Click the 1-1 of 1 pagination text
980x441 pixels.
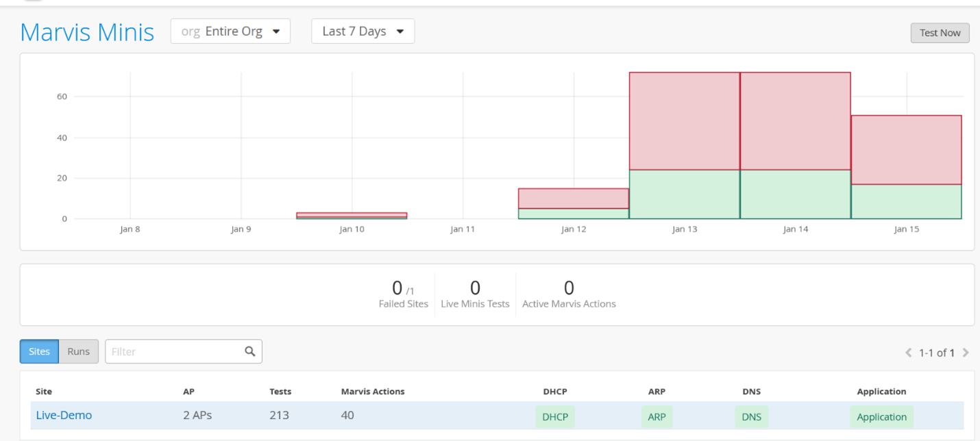[937, 353]
